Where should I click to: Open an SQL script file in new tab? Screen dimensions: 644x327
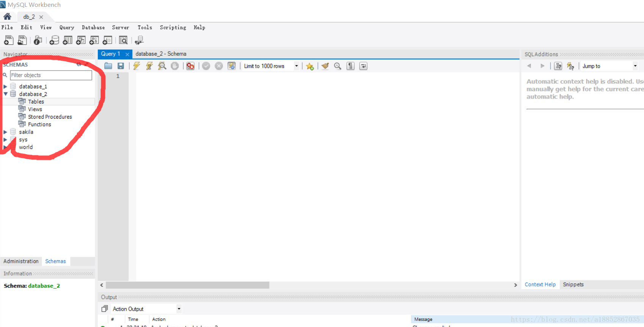pyautogui.click(x=22, y=40)
